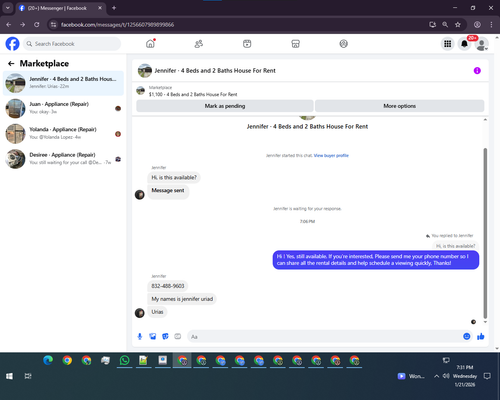Click the blue reply message bubble

pyautogui.click(x=376, y=260)
